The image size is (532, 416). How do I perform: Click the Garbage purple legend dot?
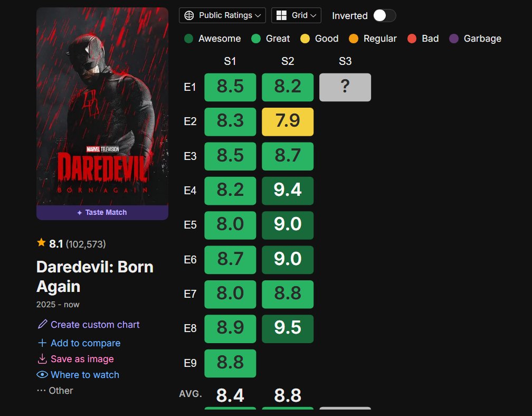coord(454,39)
